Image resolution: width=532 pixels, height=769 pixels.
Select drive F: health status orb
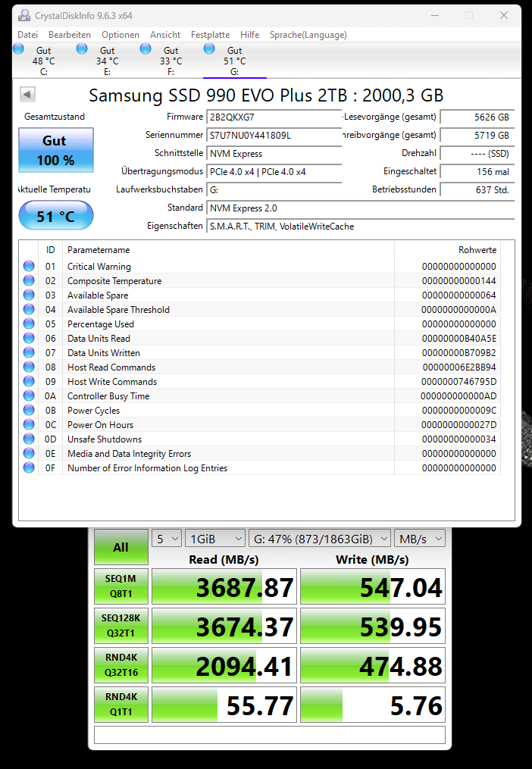146,48
